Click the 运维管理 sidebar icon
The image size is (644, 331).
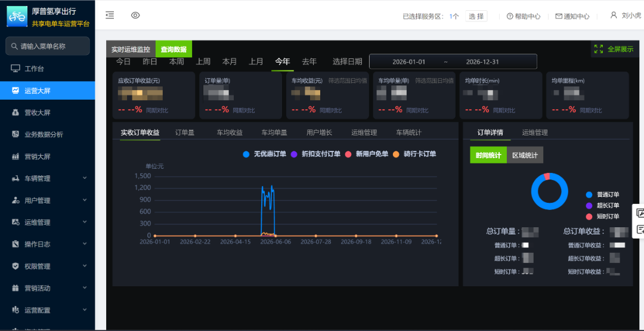pos(15,222)
